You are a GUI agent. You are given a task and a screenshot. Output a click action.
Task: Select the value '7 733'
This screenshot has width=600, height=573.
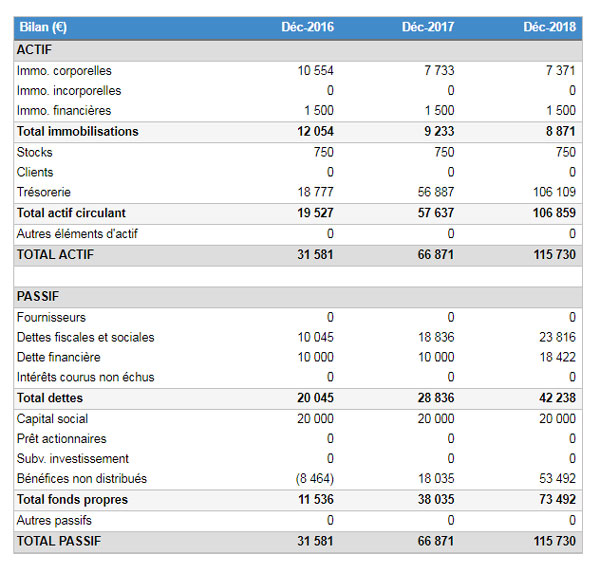pyautogui.click(x=439, y=70)
